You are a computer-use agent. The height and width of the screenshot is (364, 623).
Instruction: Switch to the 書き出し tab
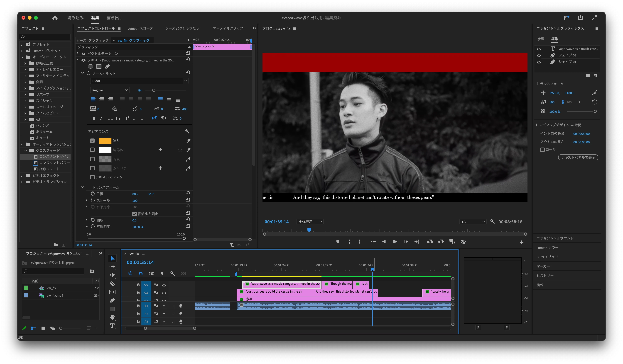pos(114,18)
